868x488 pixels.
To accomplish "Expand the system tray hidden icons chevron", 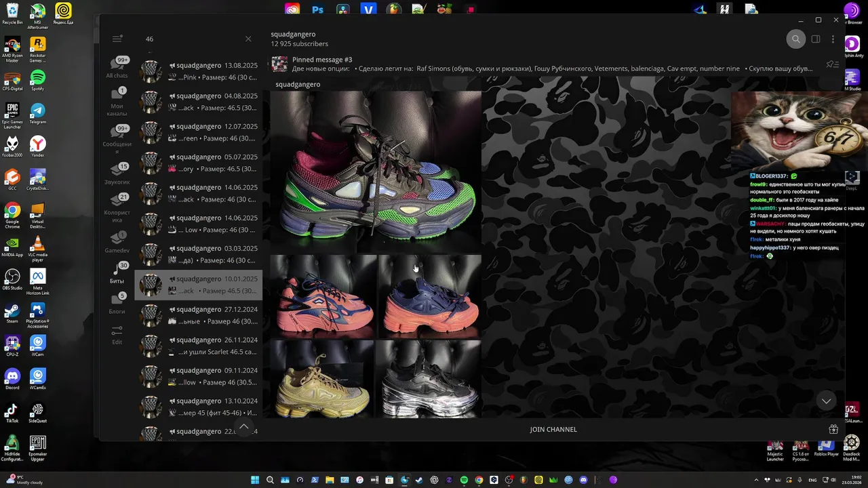I will coord(756,480).
